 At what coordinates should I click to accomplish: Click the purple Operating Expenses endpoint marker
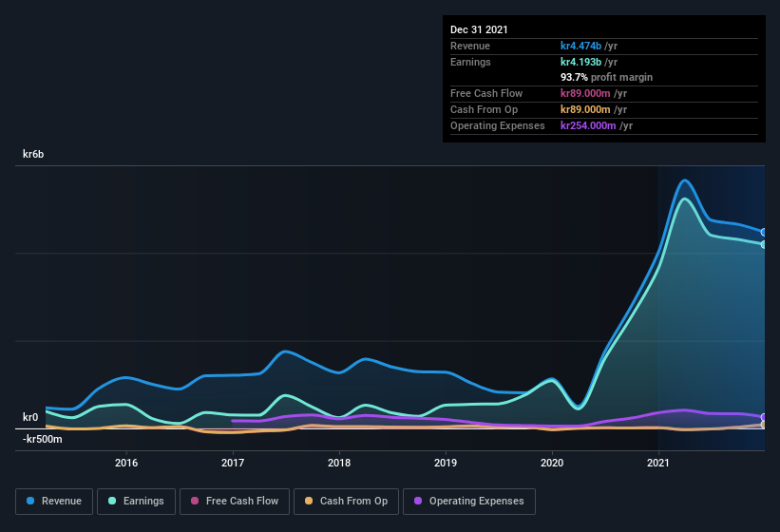pos(764,417)
